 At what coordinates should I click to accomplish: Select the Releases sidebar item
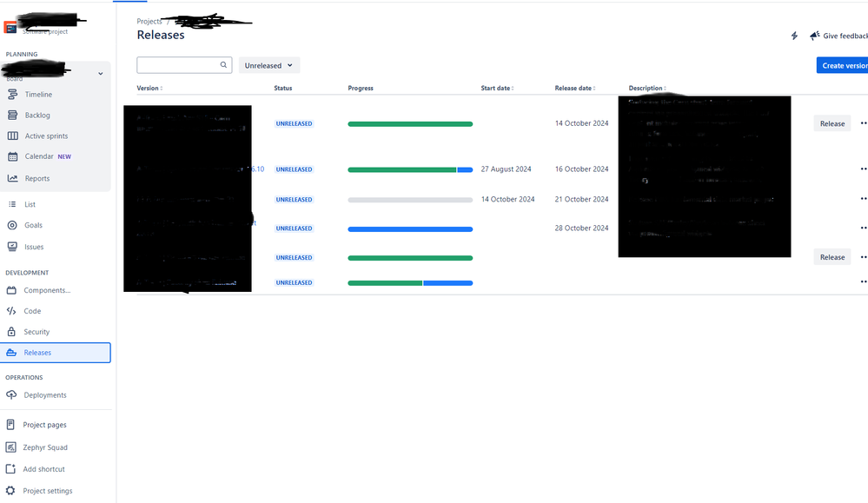pos(56,353)
